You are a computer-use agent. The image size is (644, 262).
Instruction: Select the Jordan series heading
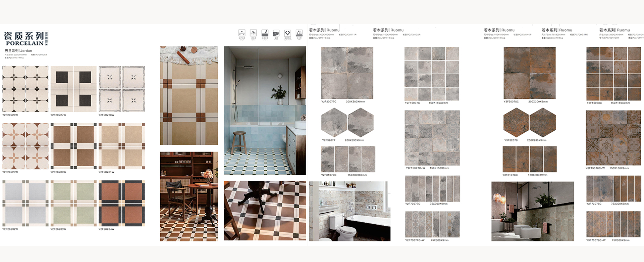pyautogui.click(x=18, y=51)
